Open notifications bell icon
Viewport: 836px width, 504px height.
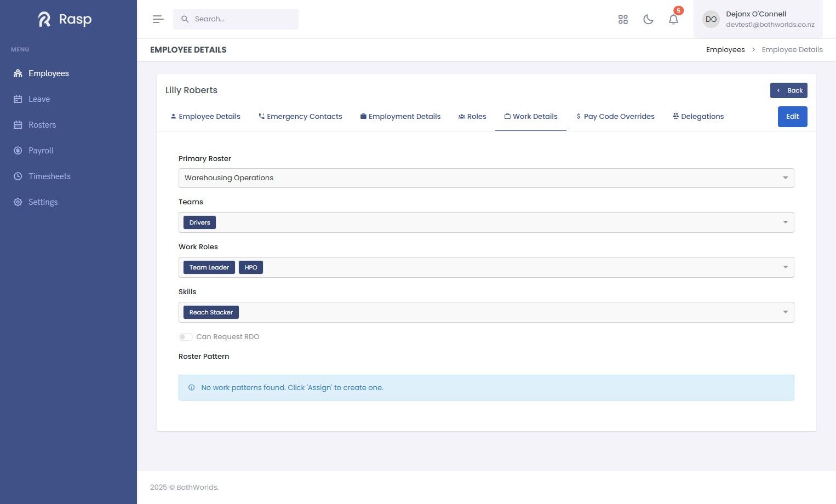pos(673,19)
